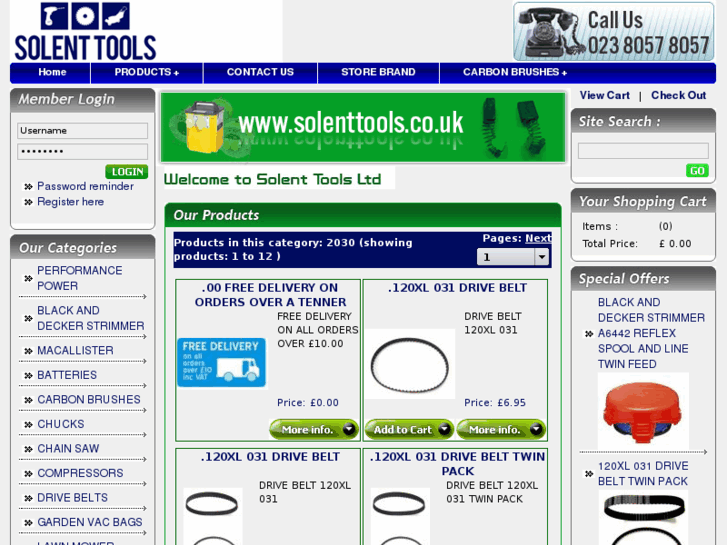Open the Register here link

point(70,202)
